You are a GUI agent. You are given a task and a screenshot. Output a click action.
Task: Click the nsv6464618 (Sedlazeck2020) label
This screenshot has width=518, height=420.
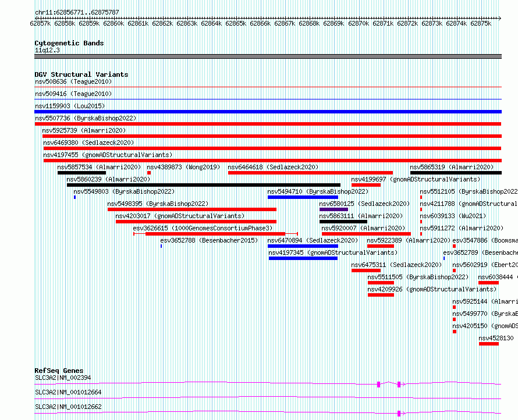click(x=273, y=167)
